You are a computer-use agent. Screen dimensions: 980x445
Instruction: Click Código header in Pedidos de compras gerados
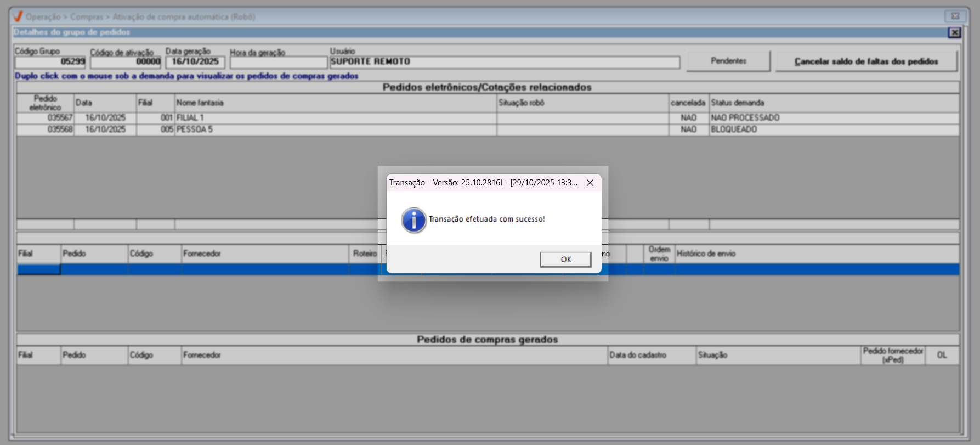click(155, 355)
